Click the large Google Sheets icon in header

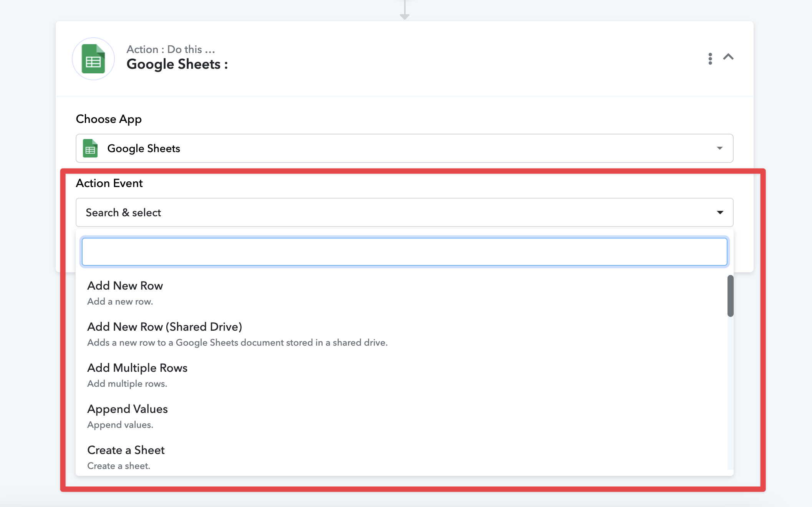(93, 59)
